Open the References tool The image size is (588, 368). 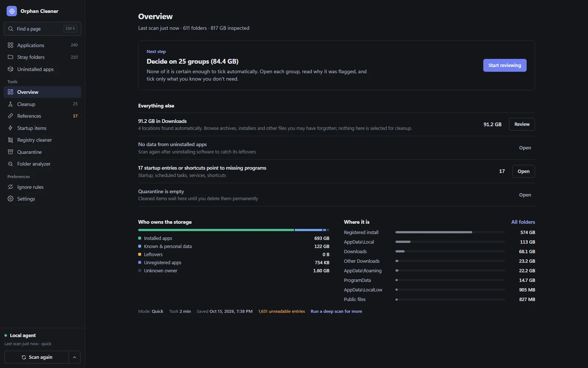click(42, 116)
